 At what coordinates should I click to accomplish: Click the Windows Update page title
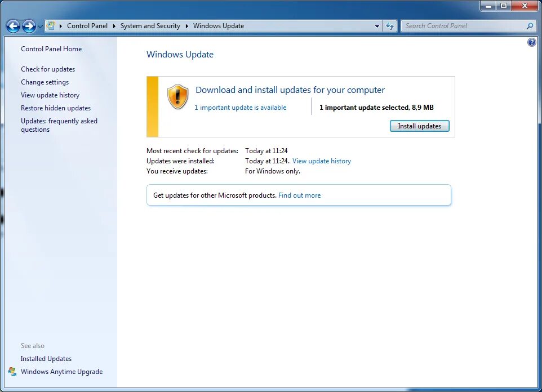[x=180, y=55]
